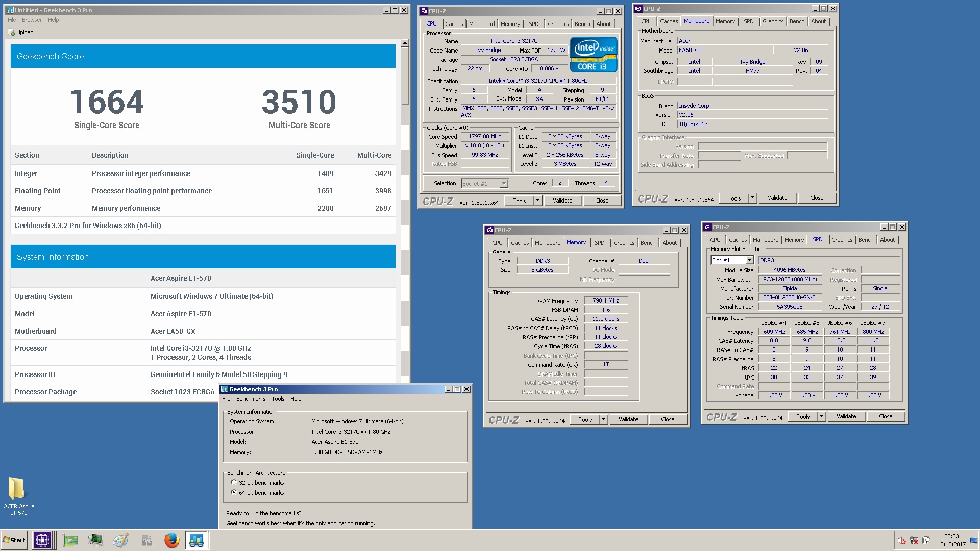980x551 pixels.
Task: Click title bar icon of Untitled Geekbench window
Action: point(10,10)
